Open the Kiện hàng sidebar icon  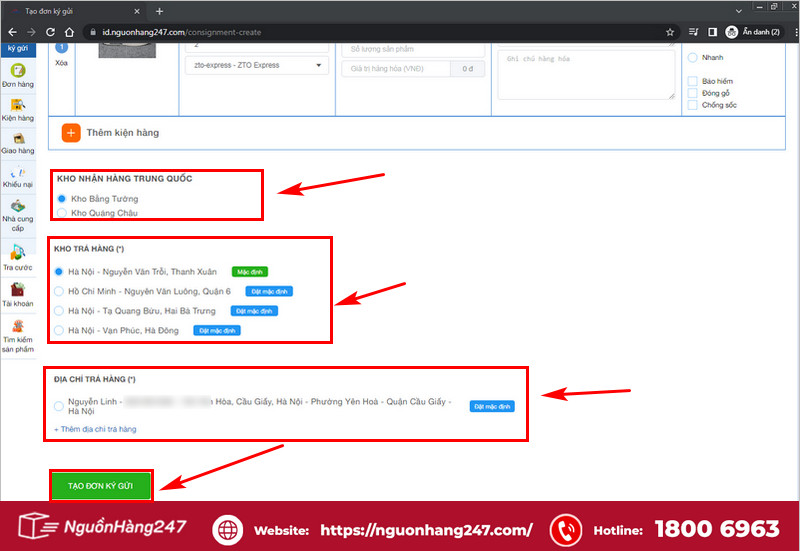18,105
